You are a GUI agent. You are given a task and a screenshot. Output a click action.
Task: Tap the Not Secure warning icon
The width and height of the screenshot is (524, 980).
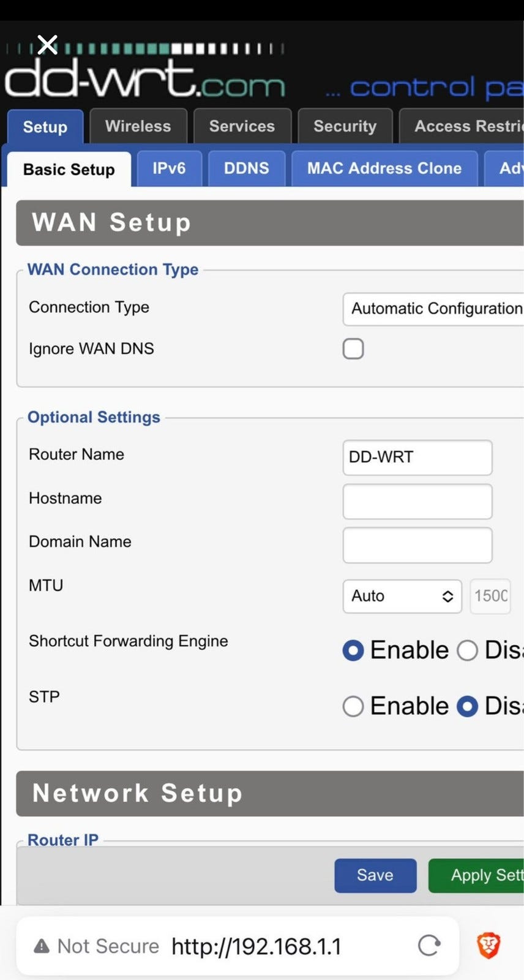(x=42, y=946)
